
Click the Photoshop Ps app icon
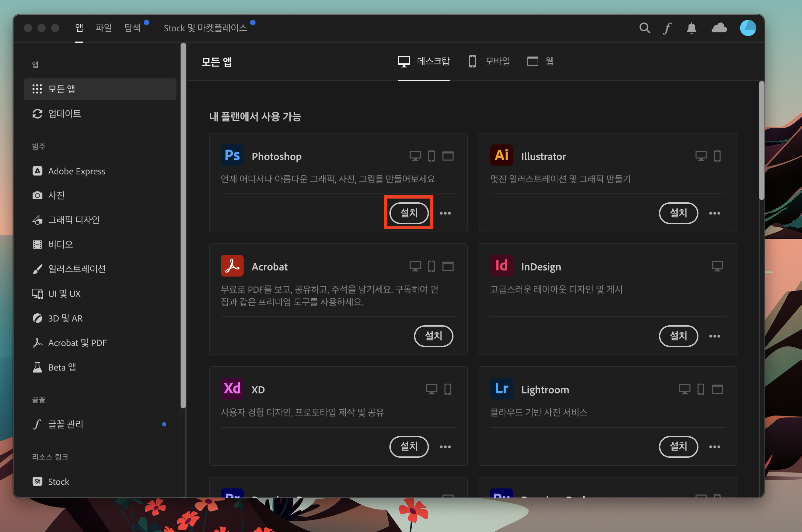point(232,156)
